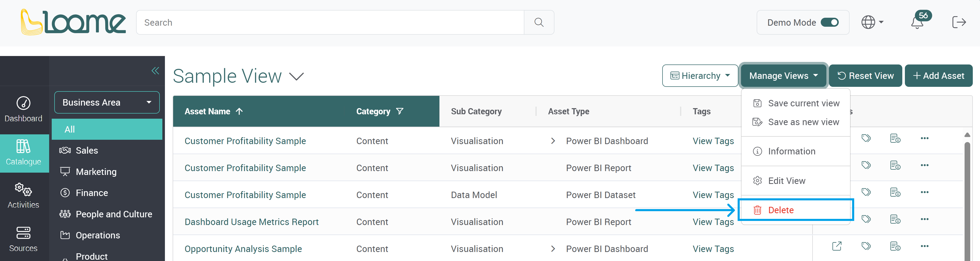Click the Category filter icon
This screenshot has width=980, height=261.
coord(400,111)
